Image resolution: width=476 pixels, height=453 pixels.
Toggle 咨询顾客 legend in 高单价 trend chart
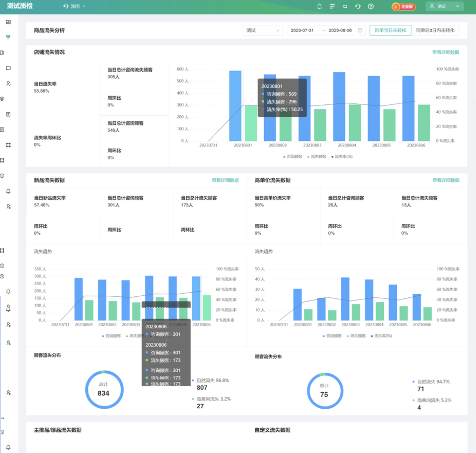point(332,336)
